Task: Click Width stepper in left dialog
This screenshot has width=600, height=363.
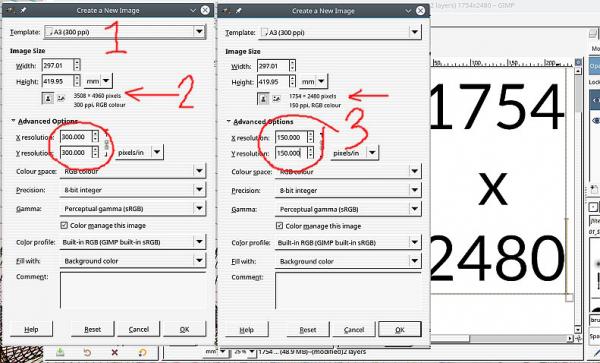Action: tap(77, 65)
